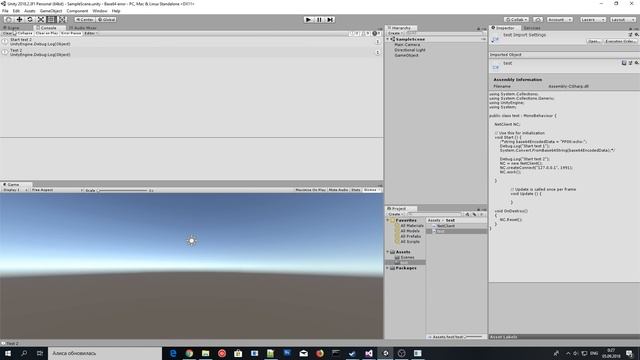
Task: Open Google Chrome from taskbar
Action: pos(189,353)
